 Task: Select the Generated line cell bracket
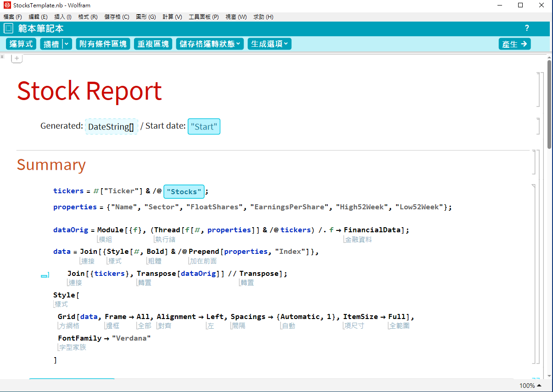pyautogui.click(x=538, y=126)
